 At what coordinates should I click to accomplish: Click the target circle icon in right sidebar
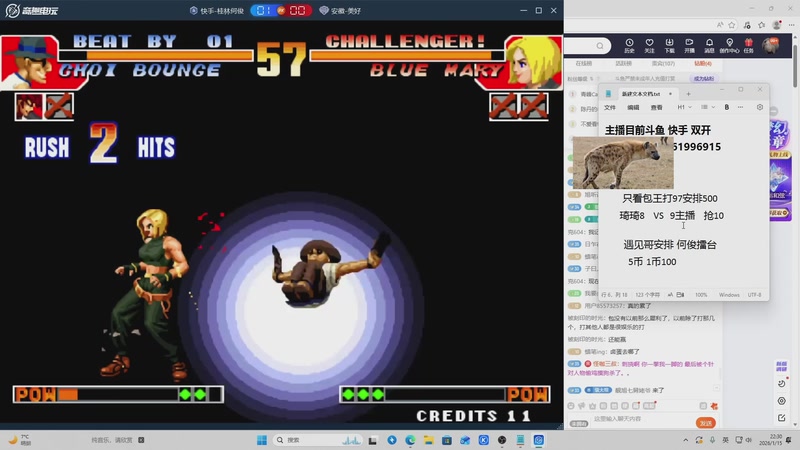[782, 401]
